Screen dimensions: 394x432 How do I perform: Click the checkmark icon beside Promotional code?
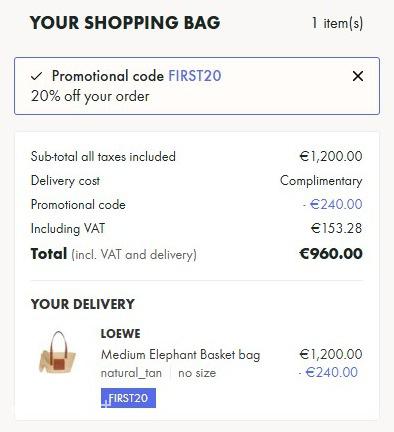(x=36, y=76)
